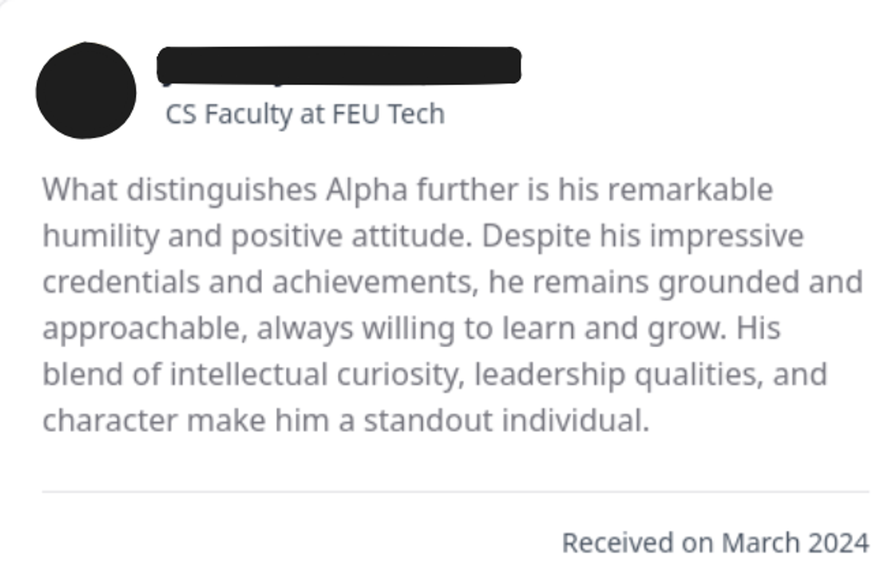Click the "CS Faculty at FEU Tech" subtitle
The height and width of the screenshot is (588, 892).
304,114
